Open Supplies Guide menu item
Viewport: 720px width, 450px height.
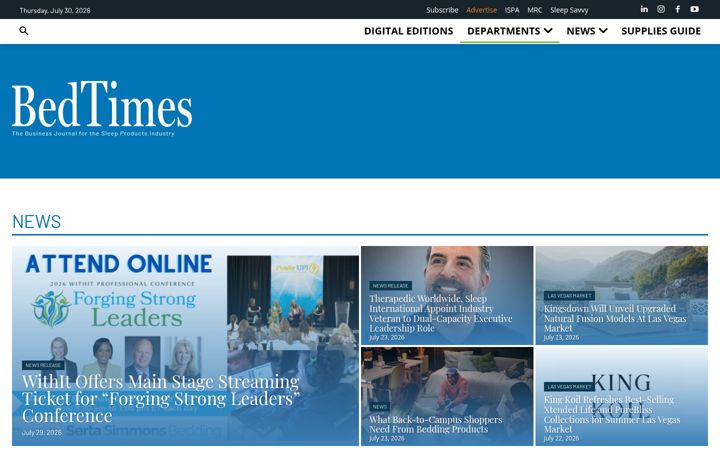coord(661,31)
